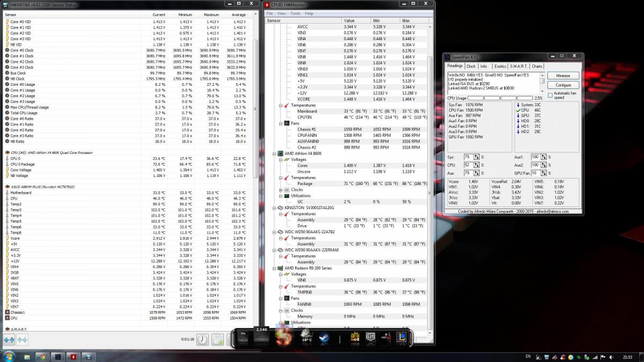Click the HWiNFO collapse columns arrows icon
Image resolution: width=644 pixels, height=362 pixels.
tap(22, 339)
